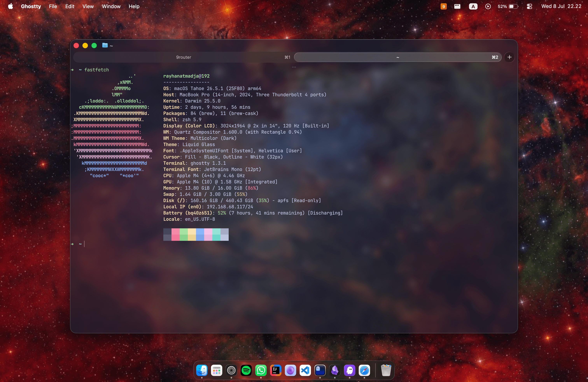Open Control Center from the menu bar
This screenshot has width=588, height=382.
(x=529, y=6)
